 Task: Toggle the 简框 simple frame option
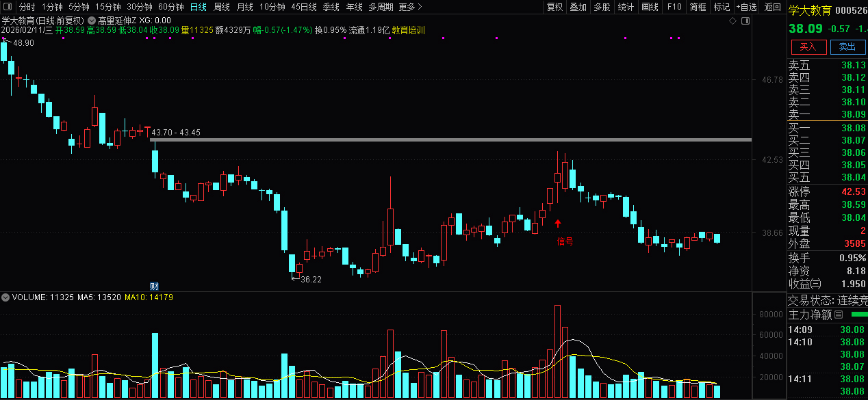point(698,7)
